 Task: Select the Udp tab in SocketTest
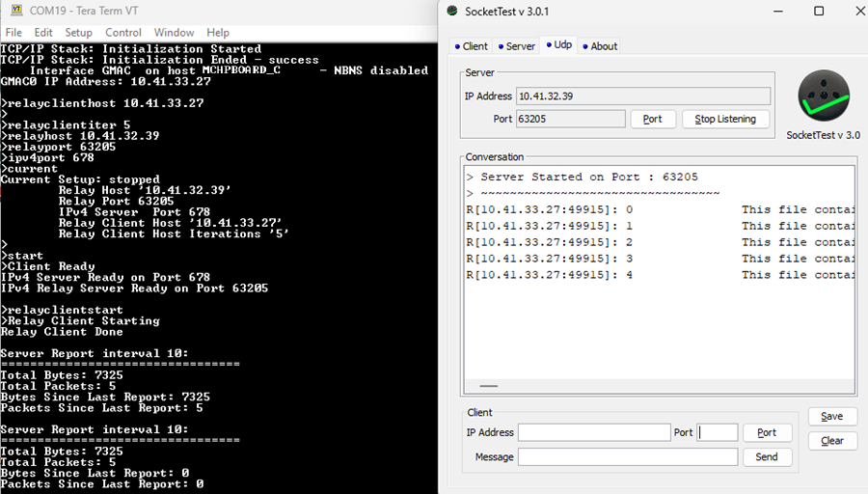[x=559, y=44]
